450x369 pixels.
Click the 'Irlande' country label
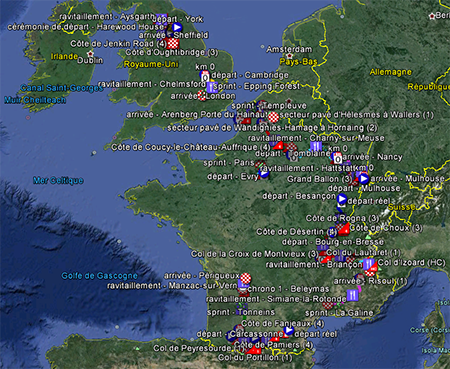click(65, 56)
